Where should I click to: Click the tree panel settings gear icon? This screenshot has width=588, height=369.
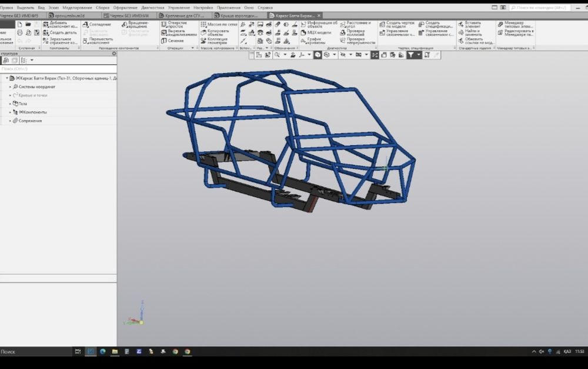114,54
